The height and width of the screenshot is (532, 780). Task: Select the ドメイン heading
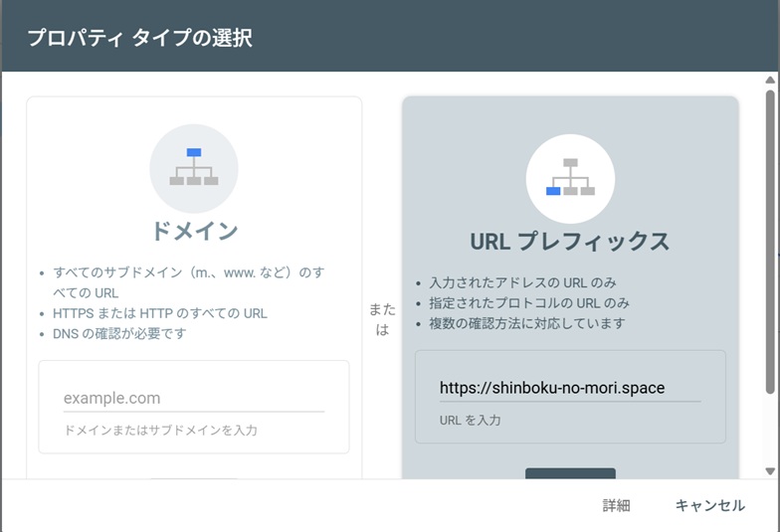194,231
